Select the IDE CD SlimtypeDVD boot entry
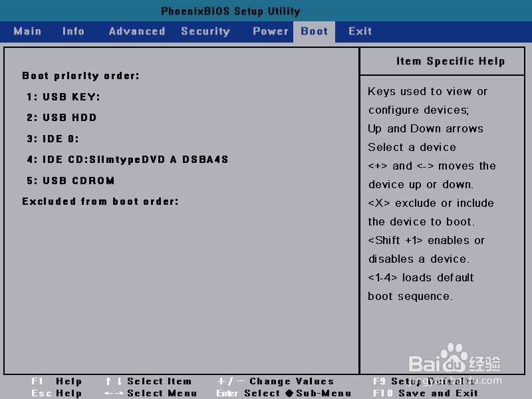532x399 pixels. 128,160
